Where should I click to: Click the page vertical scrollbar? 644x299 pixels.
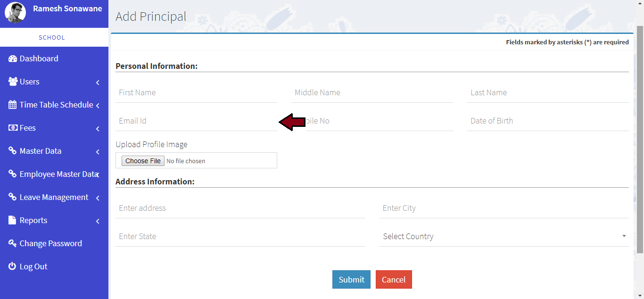click(640, 141)
